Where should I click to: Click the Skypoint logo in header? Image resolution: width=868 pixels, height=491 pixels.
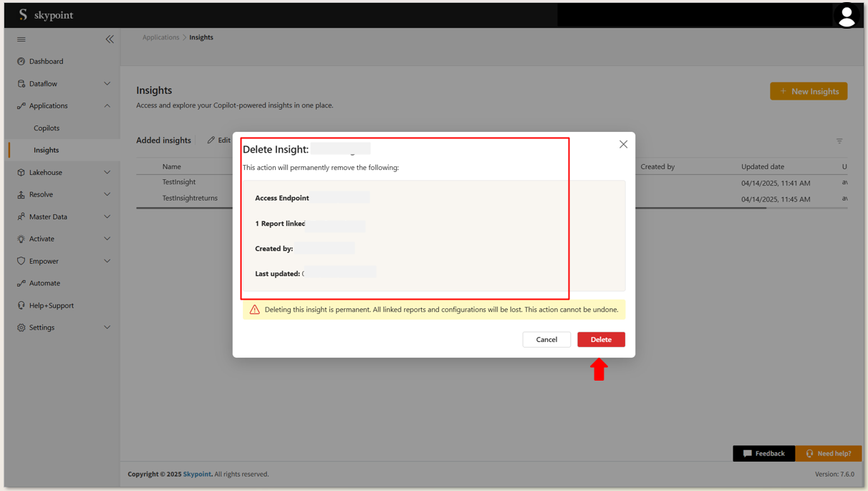47,15
